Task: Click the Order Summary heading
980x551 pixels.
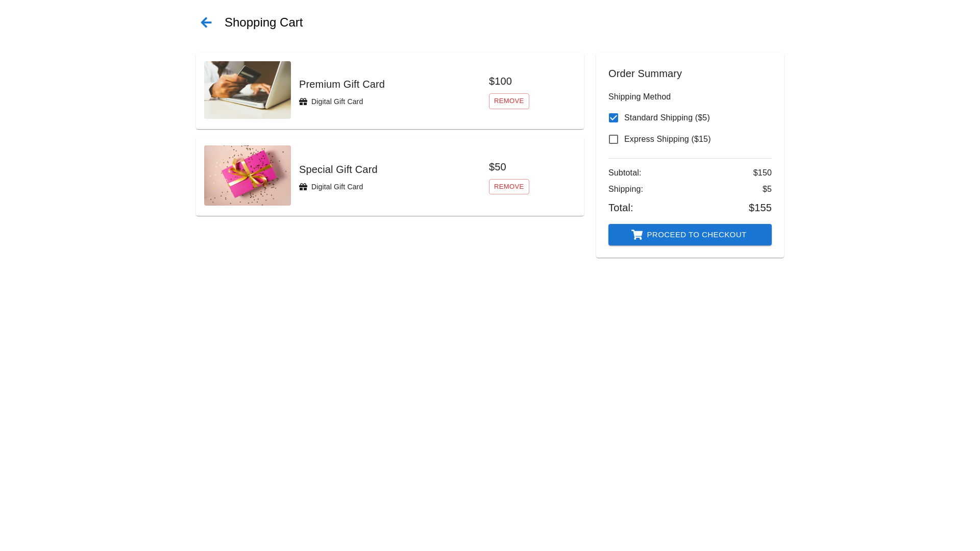Action: click(x=645, y=73)
